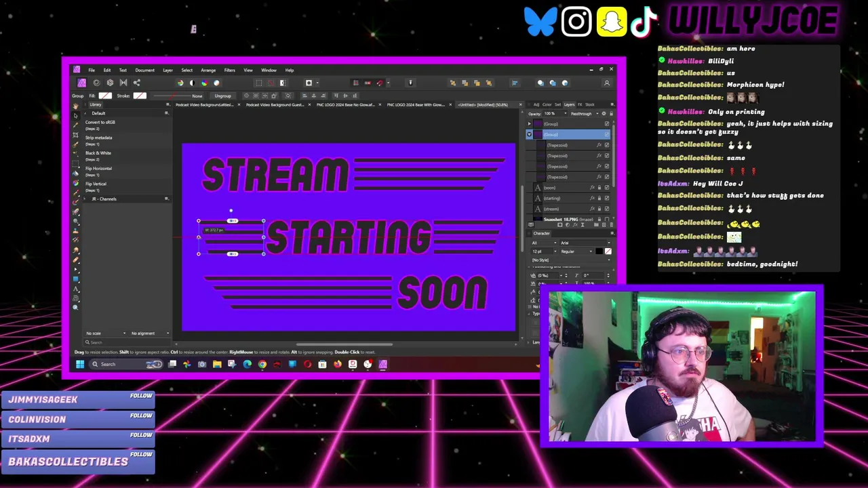Switch to the FX panel tab

point(580,104)
